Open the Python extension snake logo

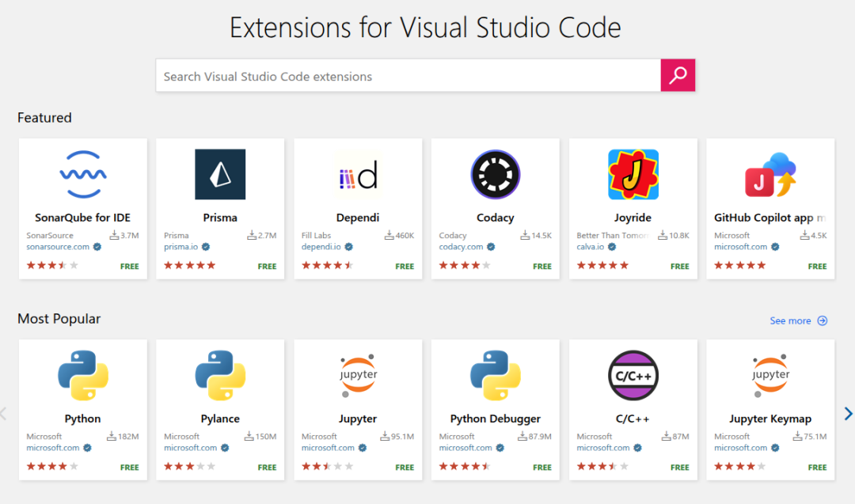click(x=83, y=375)
